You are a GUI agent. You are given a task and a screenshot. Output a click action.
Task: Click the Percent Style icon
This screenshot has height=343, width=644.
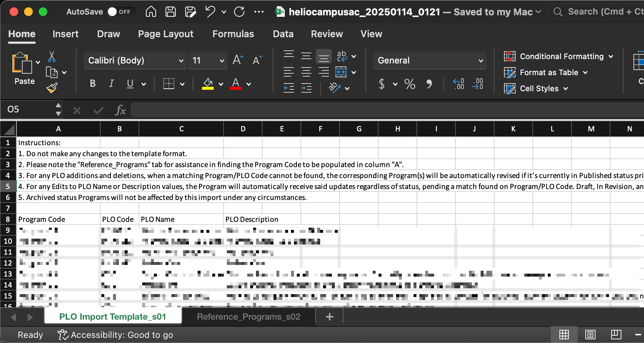pyautogui.click(x=410, y=84)
